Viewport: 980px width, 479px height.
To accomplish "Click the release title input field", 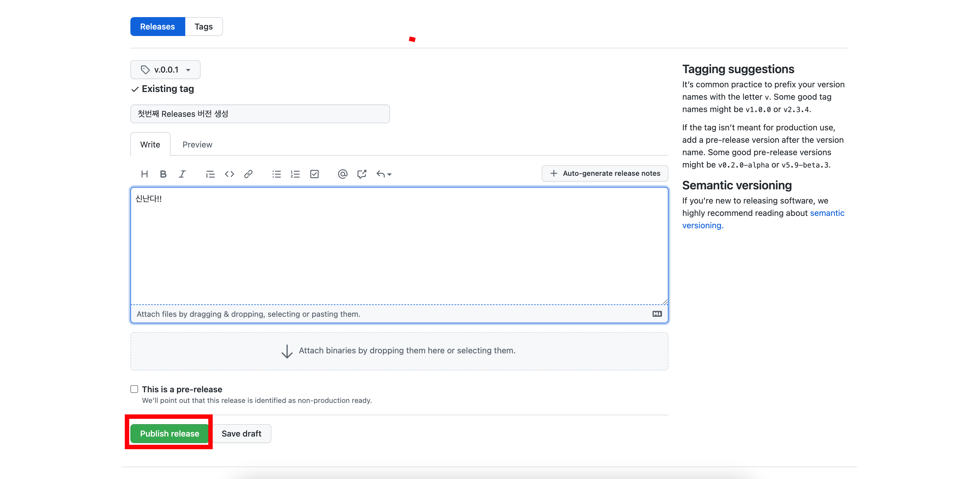I will [260, 114].
